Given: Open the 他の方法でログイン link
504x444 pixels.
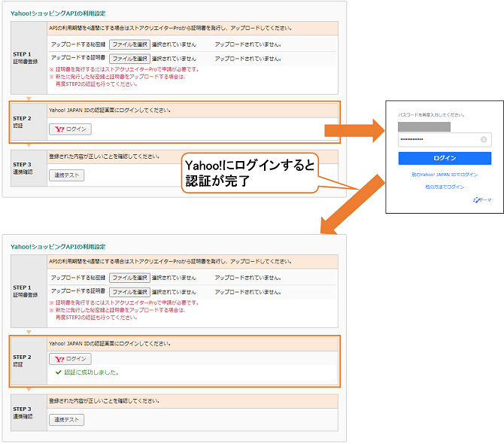Looking at the screenshot, I should click(x=445, y=187).
